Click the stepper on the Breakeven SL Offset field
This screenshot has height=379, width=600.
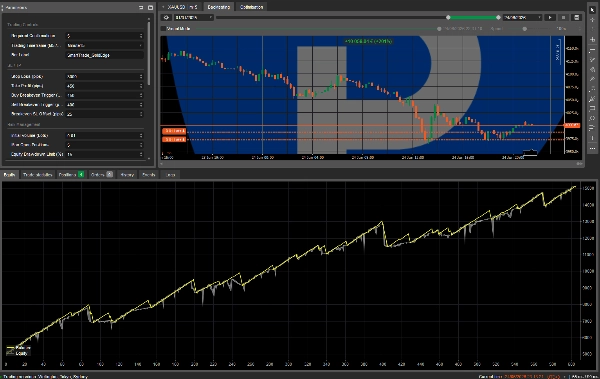(141, 114)
